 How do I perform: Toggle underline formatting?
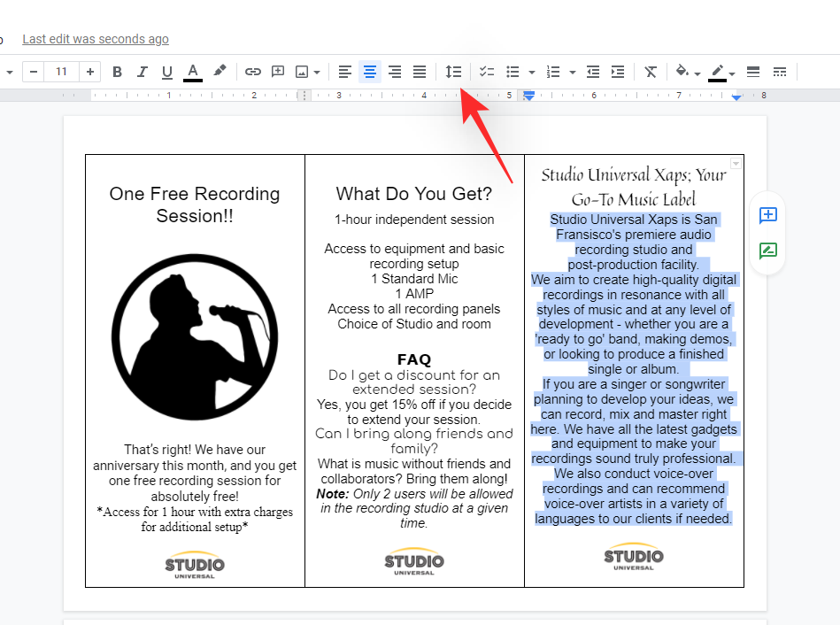(x=166, y=72)
